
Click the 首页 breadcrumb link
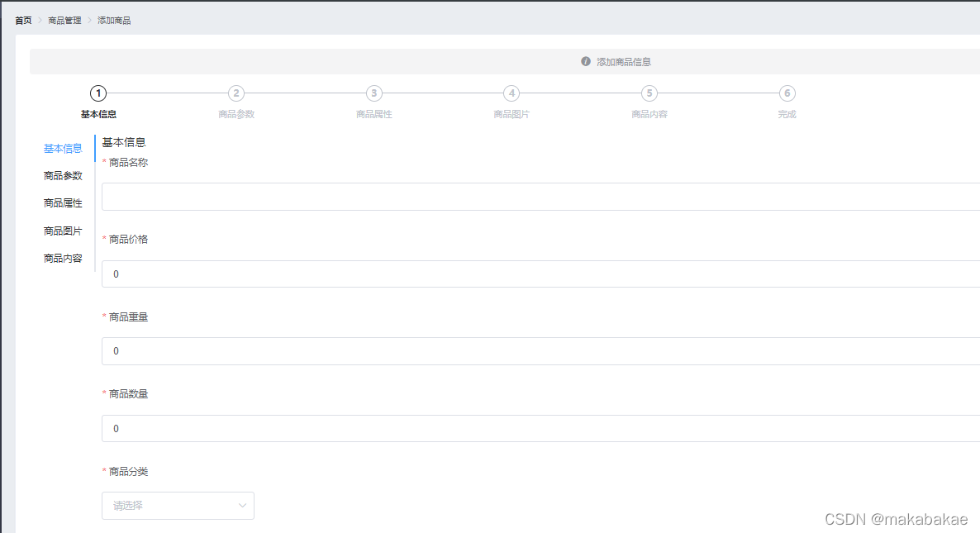[x=23, y=21]
